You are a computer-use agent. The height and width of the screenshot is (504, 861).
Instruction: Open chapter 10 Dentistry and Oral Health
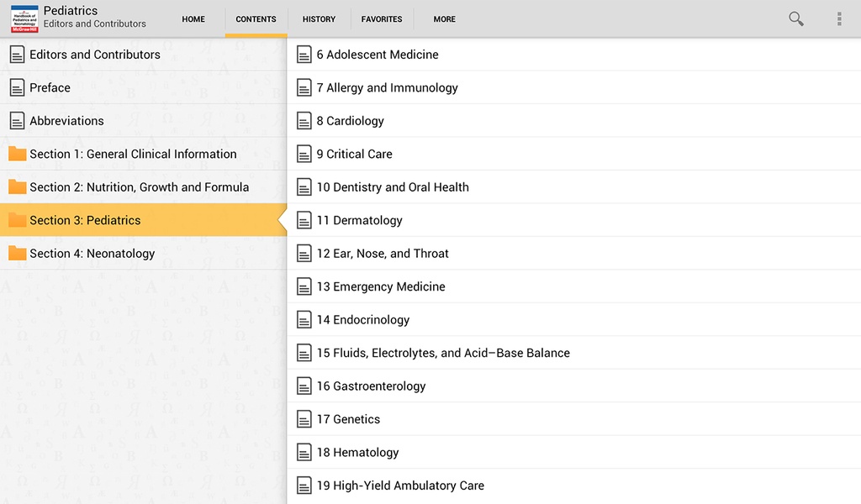click(x=573, y=187)
